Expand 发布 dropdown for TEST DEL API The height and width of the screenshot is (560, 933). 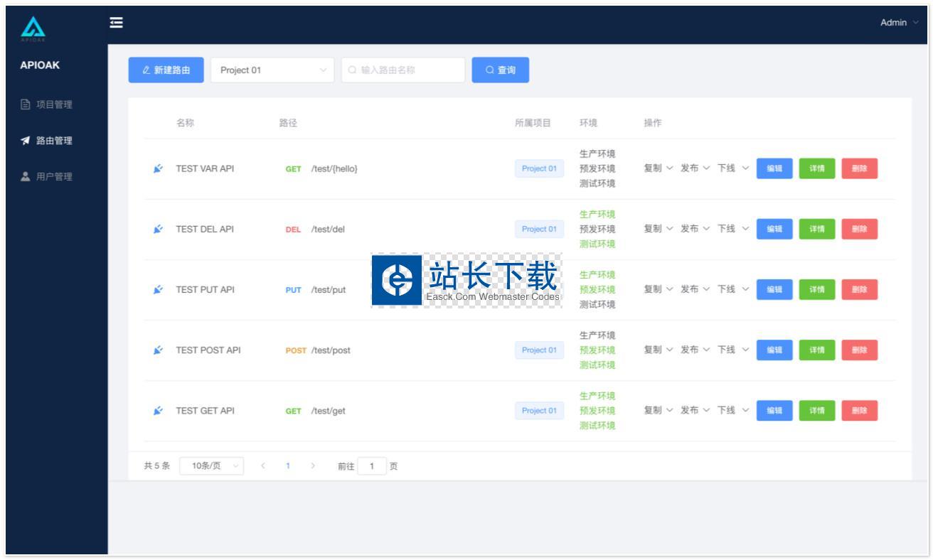pyautogui.click(x=695, y=229)
